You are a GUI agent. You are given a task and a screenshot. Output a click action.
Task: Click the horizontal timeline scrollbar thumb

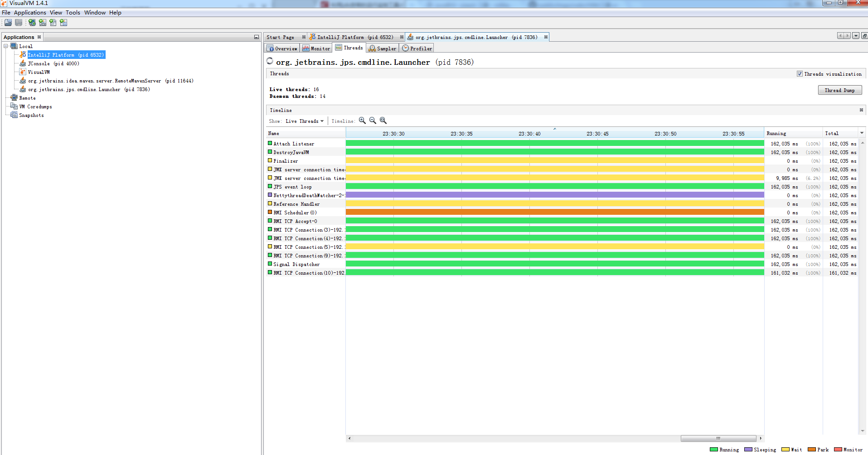718,438
